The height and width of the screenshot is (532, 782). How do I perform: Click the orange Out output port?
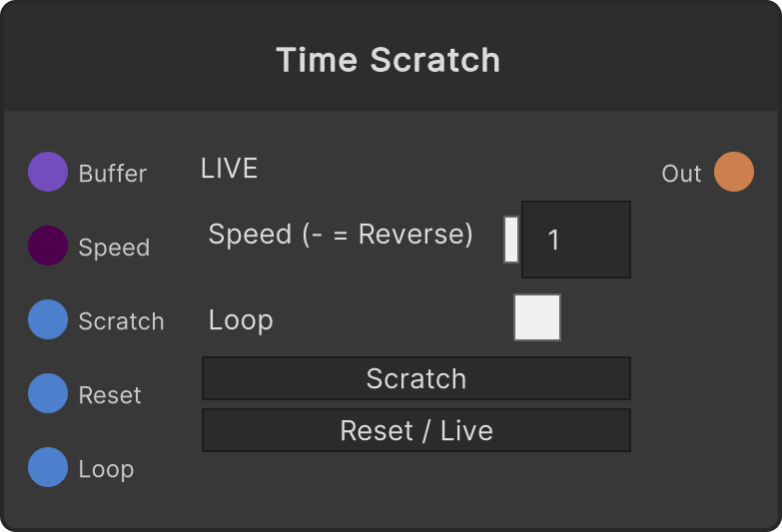[734, 172]
